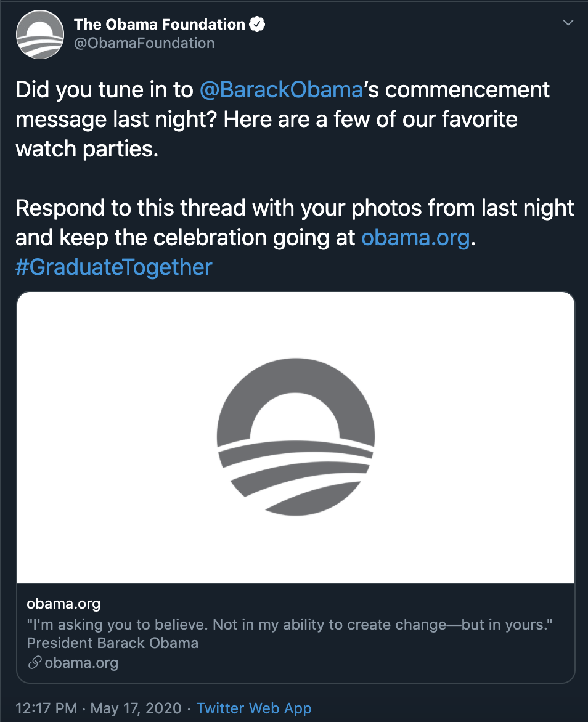Click the President Barack Obama card line
This screenshot has height=722, width=588.
point(112,643)
